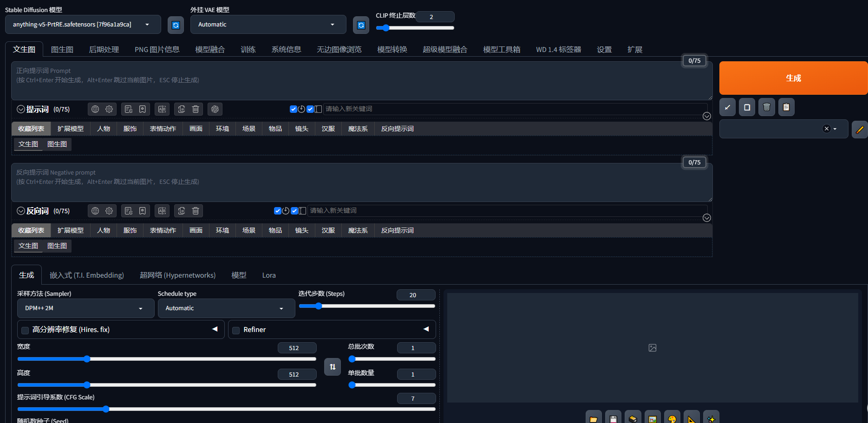Click the clipboard icon below Generate button

786,107
